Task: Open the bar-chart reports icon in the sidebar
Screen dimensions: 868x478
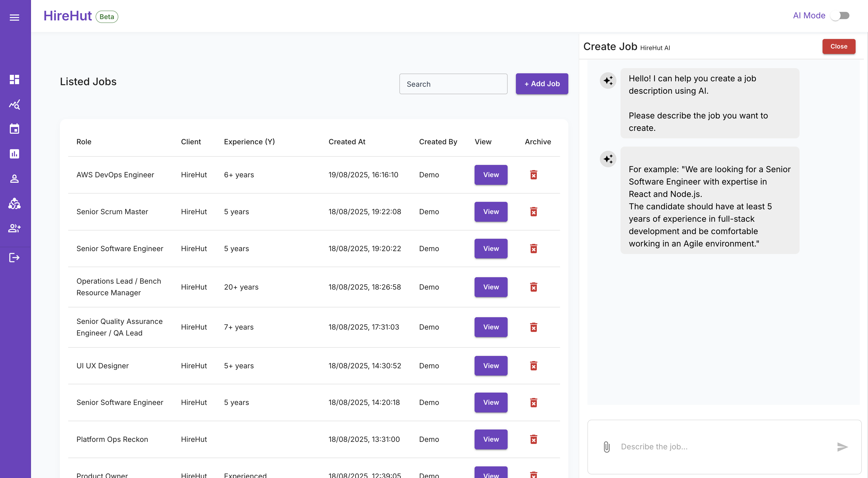Action: (x=14, y=154)
